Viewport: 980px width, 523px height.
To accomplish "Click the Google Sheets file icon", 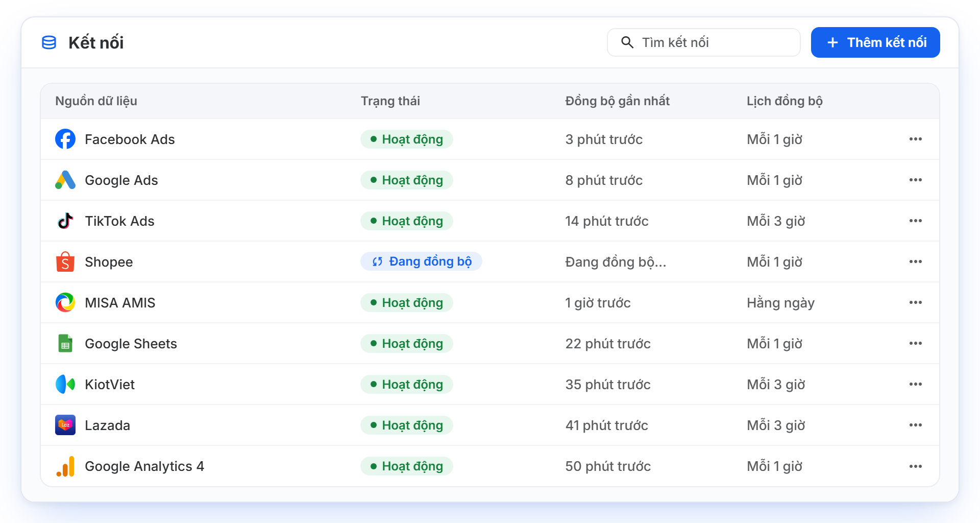I will [x=65, y=343].
